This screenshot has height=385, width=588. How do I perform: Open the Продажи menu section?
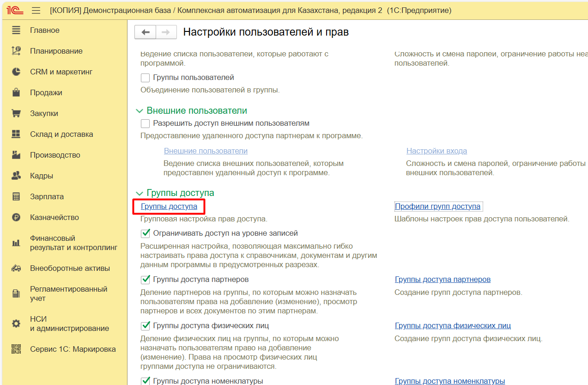tap(46, 92)
